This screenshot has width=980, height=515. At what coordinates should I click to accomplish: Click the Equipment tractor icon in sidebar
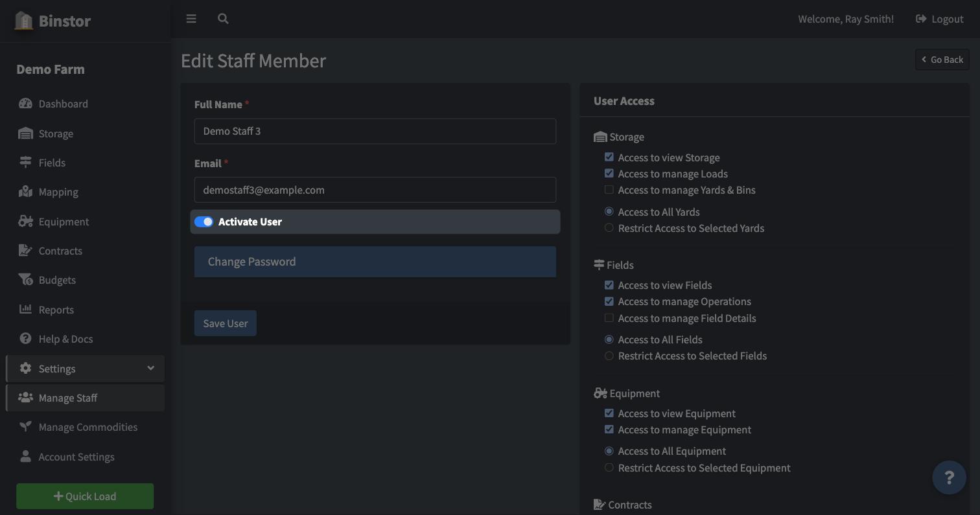[x=25, y=222]
